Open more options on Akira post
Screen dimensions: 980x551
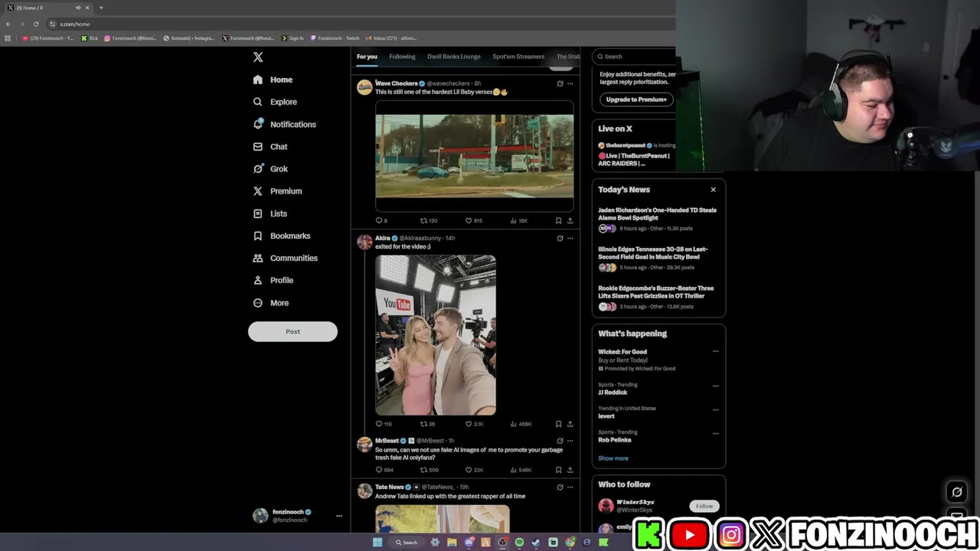(x=570, y=238)
